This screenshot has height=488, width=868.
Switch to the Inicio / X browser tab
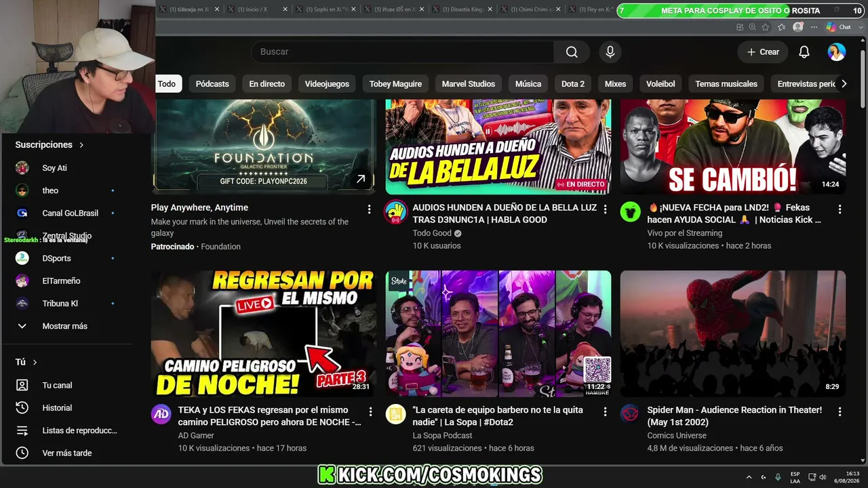coord(256,9)
